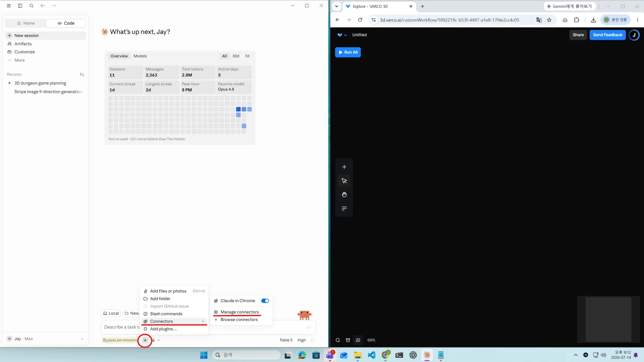Expand the VARCO logo dropdown chevron
The height and width of the screenshot is (362, 644).
345,35
